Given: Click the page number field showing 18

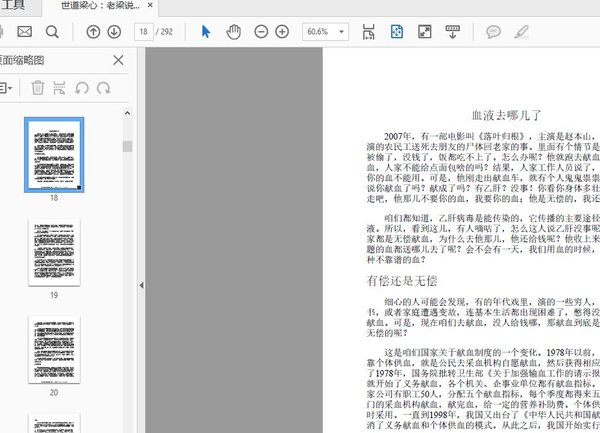Looking at the screenshot, I should 144,32.
